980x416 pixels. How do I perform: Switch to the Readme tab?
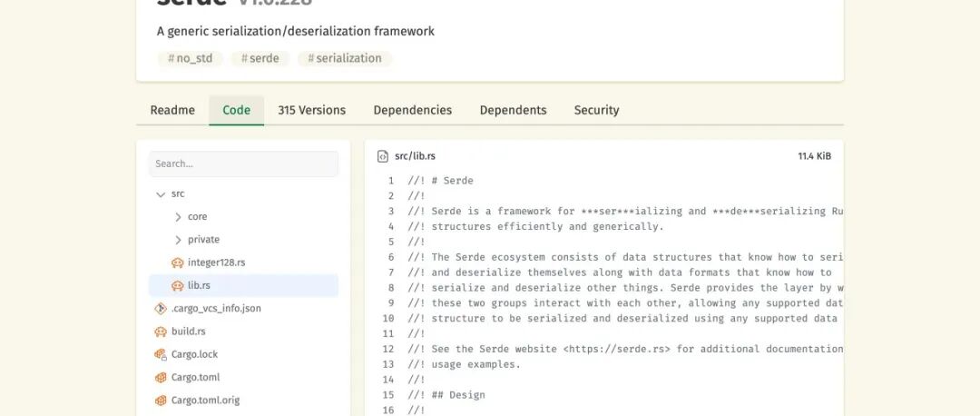pos(172,110)
